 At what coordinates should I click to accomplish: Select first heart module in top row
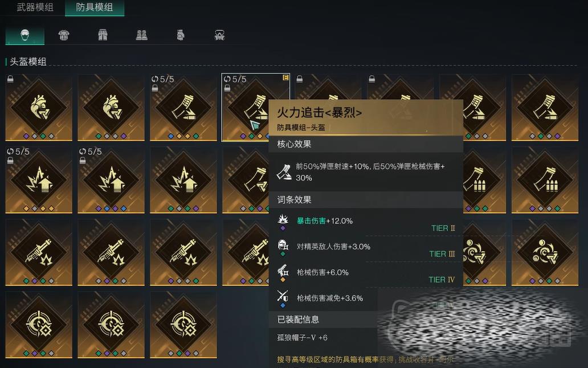[39, 108]
